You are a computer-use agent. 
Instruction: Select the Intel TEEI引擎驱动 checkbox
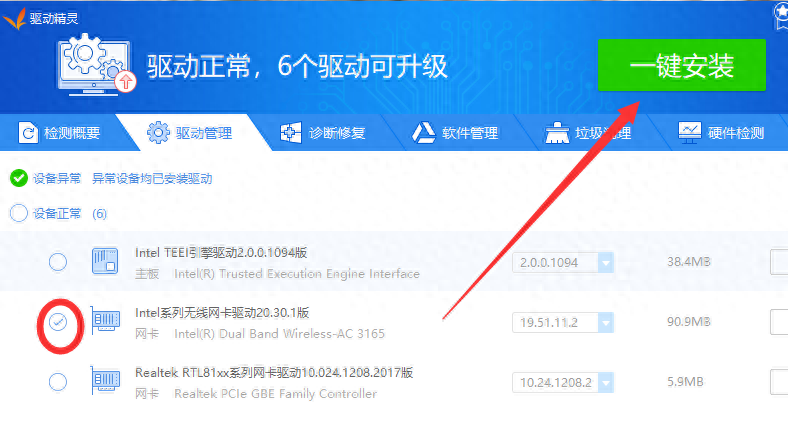[58, 262]
